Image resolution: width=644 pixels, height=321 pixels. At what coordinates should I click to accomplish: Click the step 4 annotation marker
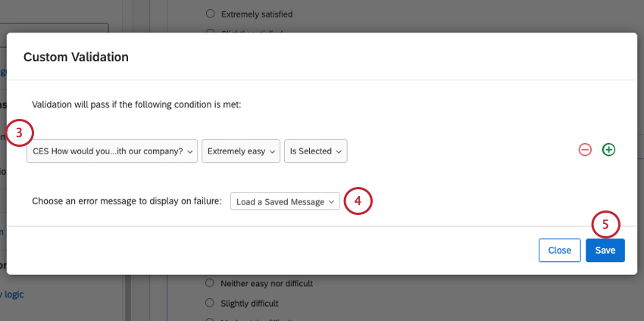point(358,201)
